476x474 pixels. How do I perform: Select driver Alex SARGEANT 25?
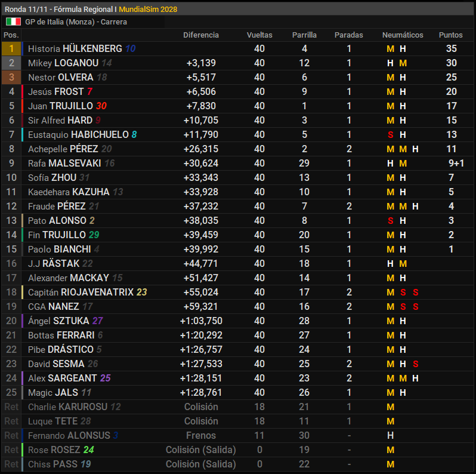(69, 378)
